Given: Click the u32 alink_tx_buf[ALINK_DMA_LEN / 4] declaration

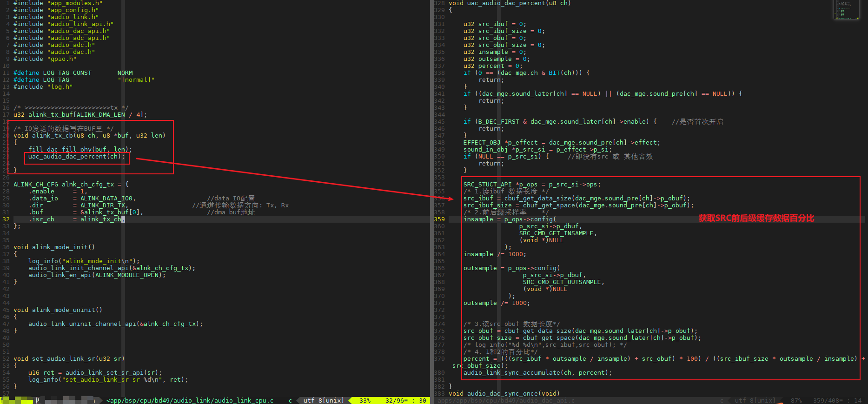Looking at the screenshot, I should coord(80,114).
